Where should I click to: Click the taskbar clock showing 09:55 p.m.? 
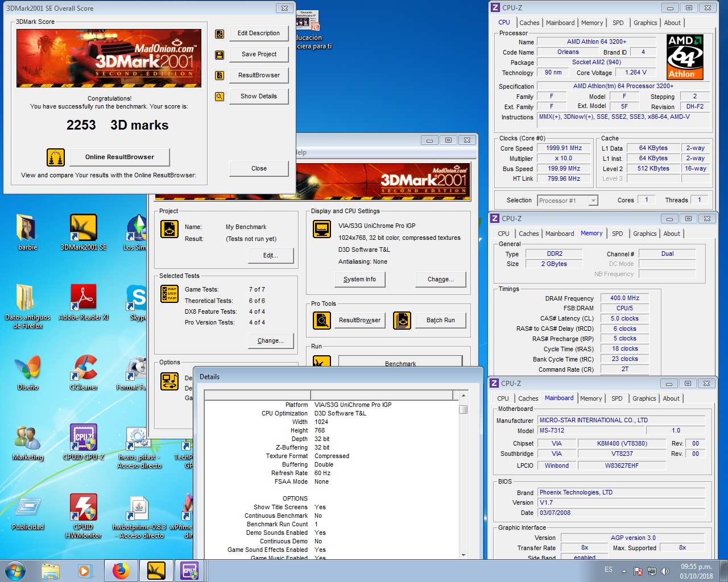click(x=696, y=571)
